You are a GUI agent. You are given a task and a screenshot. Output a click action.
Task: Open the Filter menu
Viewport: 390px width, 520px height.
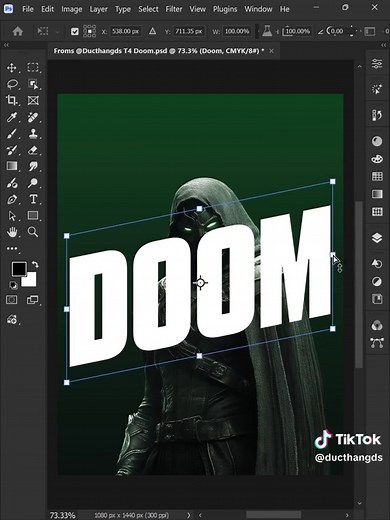pos(174,9)
